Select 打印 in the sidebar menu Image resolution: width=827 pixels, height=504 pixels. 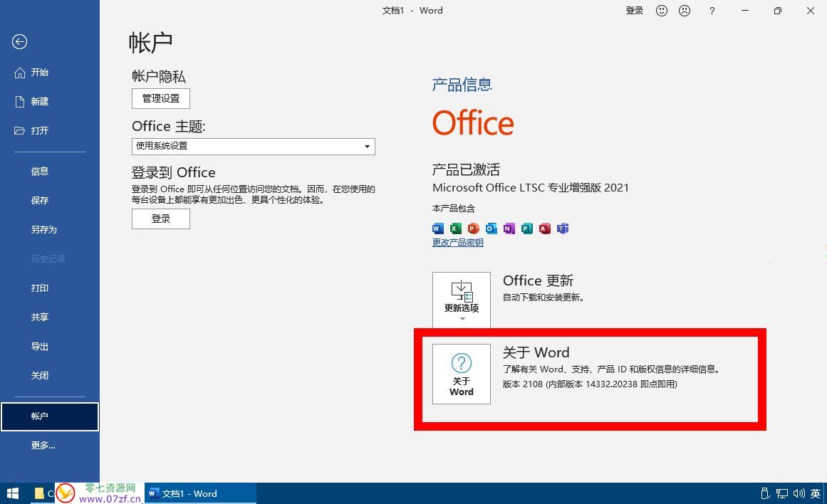(40, 288)
